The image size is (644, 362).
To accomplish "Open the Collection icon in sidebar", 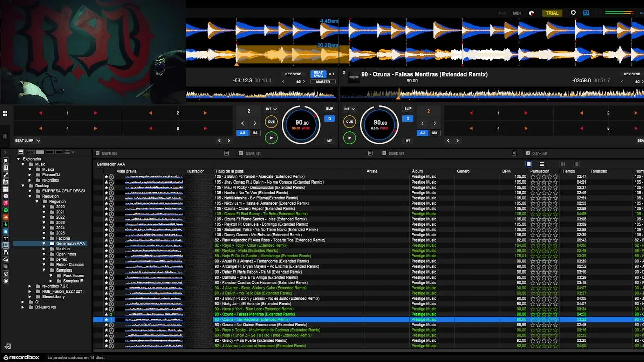I will click(x=6, y=161).
